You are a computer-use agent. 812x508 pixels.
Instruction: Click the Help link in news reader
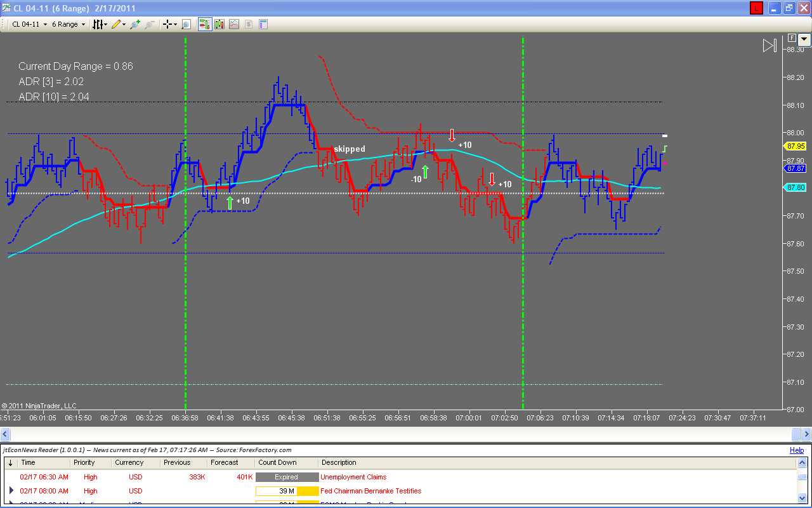coord(797,450)
